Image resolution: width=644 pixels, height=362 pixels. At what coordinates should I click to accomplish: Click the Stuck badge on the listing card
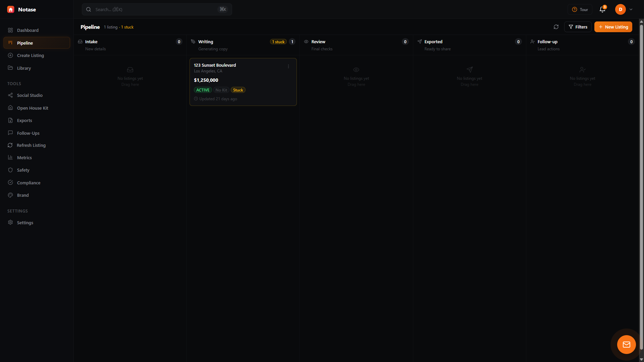coord(238,90)
